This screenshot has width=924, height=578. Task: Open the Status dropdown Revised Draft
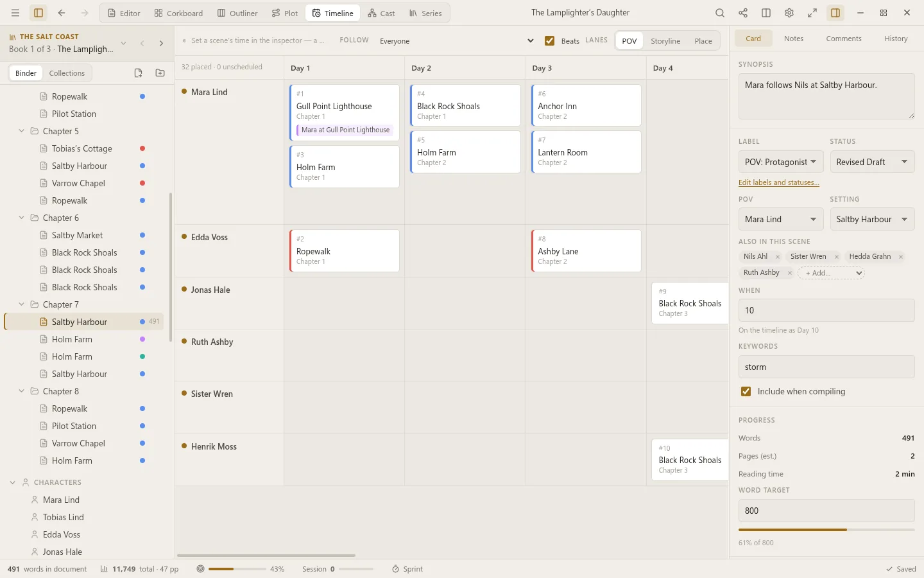pos(872,162)
